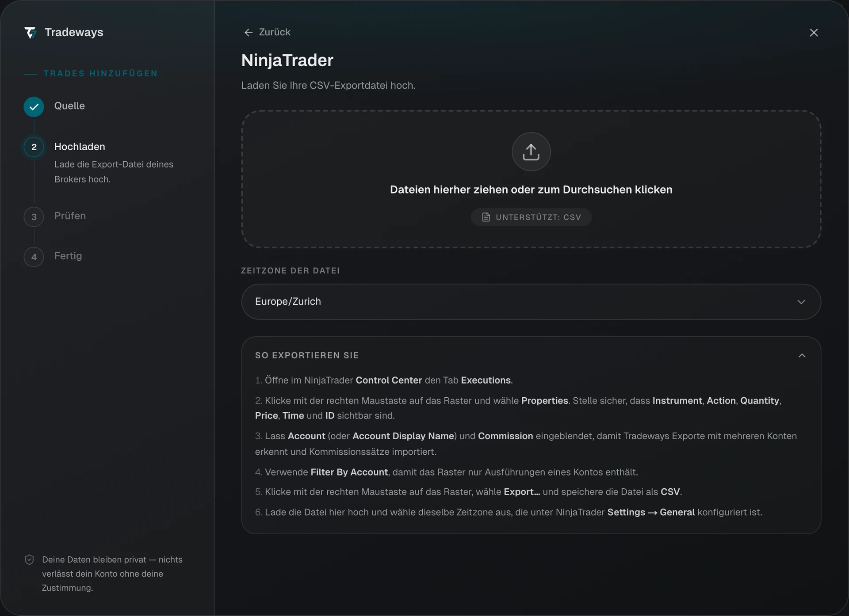Click the export step 6 about Settings → General

[x=509, y=512]
